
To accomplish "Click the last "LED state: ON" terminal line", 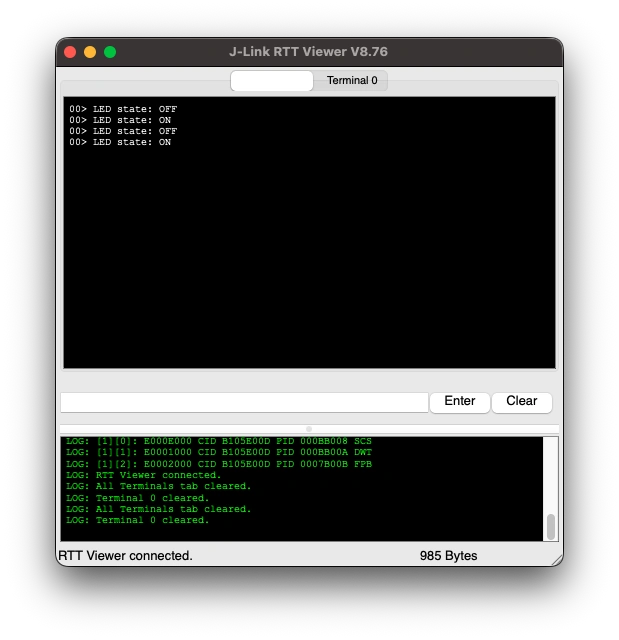I will tap(120, 142).
